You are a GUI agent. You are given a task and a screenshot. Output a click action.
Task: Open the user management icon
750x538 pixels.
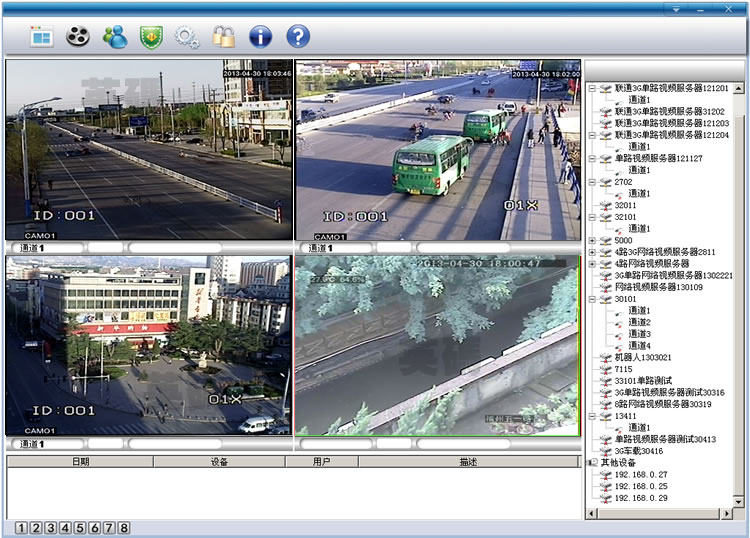[x=115, y=36]
